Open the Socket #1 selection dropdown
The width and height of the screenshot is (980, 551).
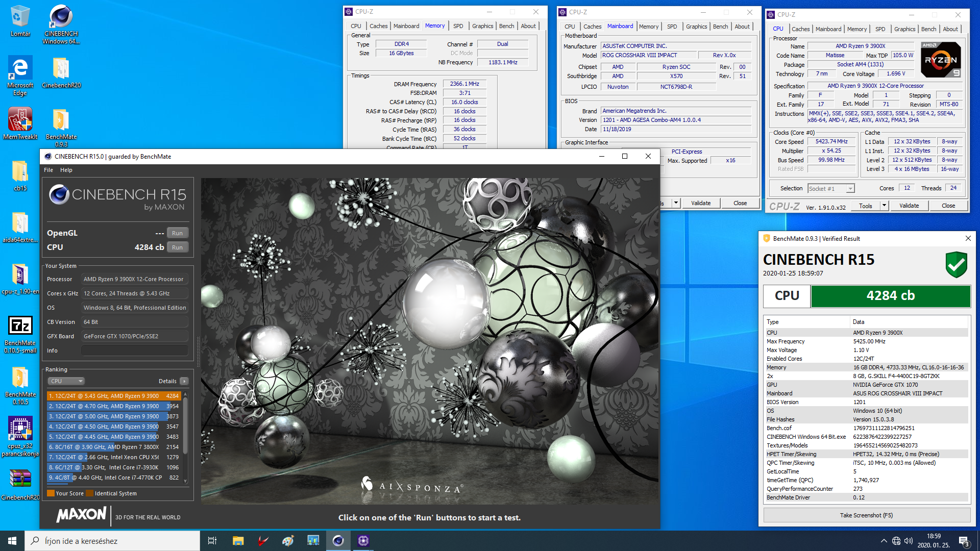coord(830,189)
